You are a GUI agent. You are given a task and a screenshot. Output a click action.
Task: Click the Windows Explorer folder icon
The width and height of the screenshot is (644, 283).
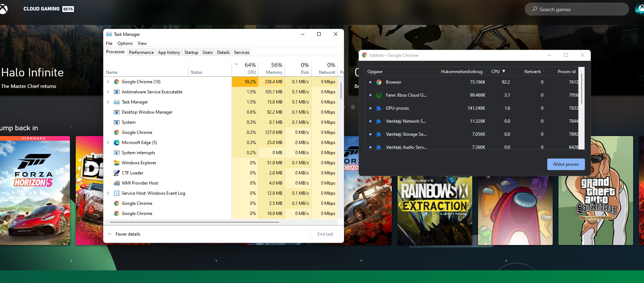[117, 163]
